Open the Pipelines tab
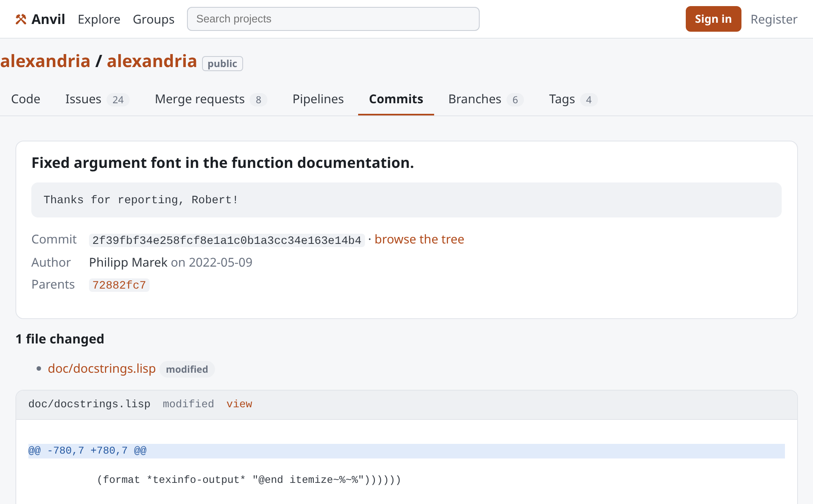Screen dimensions: 813x504 318,99
